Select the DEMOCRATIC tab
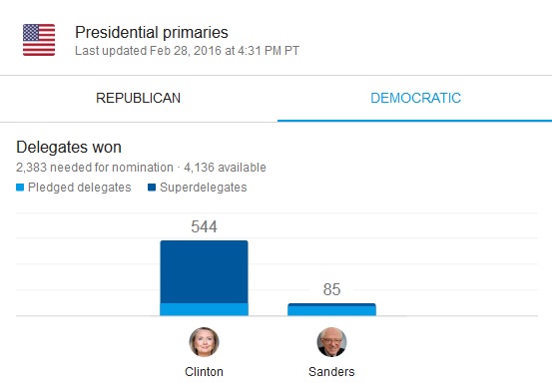This screenshot has height=392, width=552. pos(415,98)
